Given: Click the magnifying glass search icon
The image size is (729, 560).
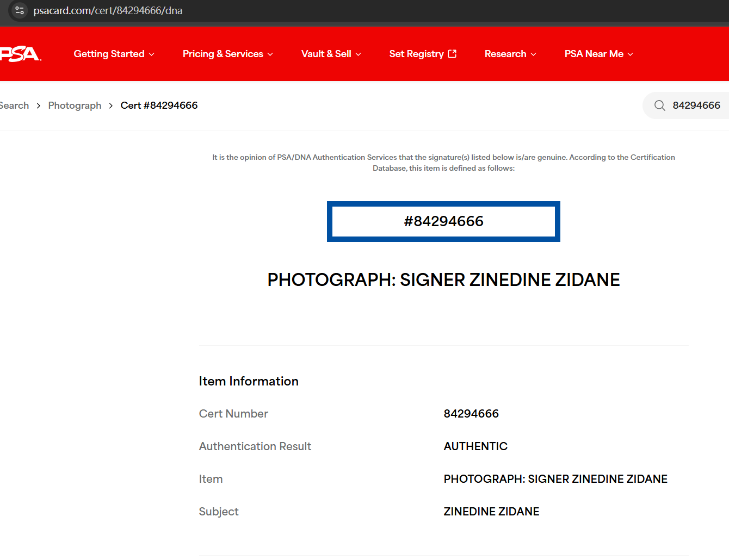Looking at the screenshot, I should pyautogui.click(x=659, y=105).
